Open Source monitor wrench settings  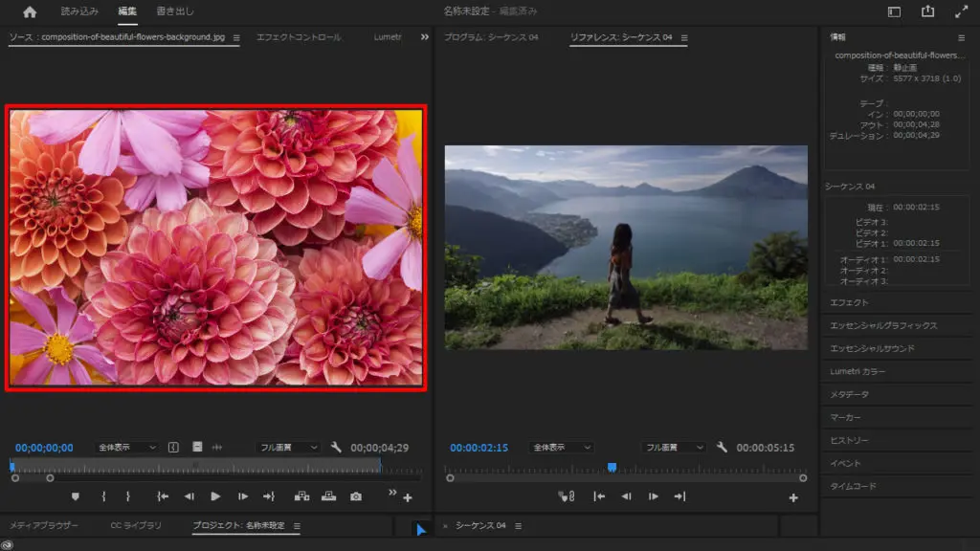336,447
